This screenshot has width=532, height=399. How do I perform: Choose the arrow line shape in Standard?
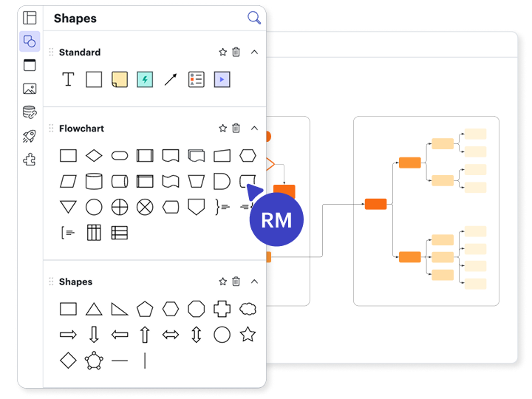click(x=171, y=80)
